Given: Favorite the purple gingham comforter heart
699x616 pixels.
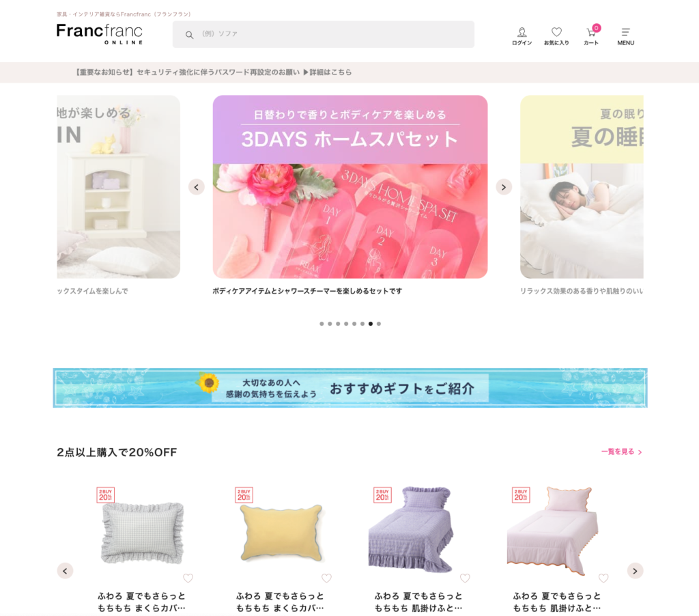Looking at the screenshot, I should [x=465, y=578].
